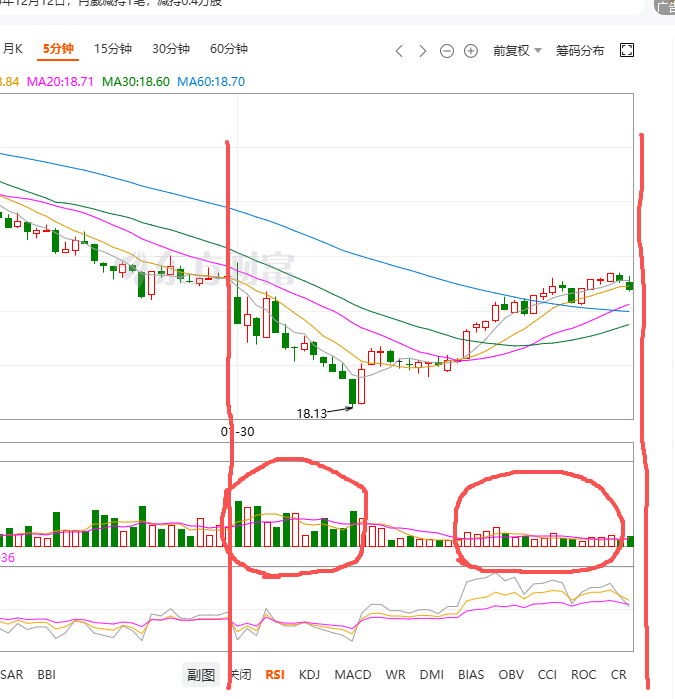Click the MA20:18.71 legend label
This screenshot has height=699, width=675.
pos(60,82)
